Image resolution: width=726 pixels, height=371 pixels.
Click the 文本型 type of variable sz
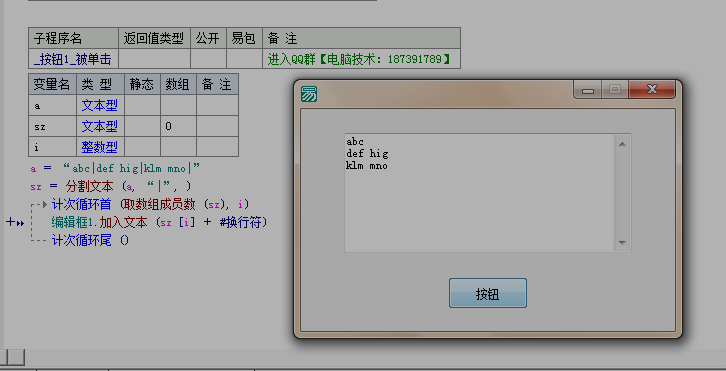point(100,126)
